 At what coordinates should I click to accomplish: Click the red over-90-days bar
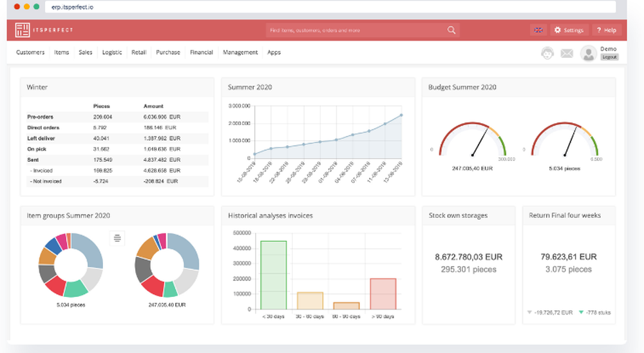point(383,294)
